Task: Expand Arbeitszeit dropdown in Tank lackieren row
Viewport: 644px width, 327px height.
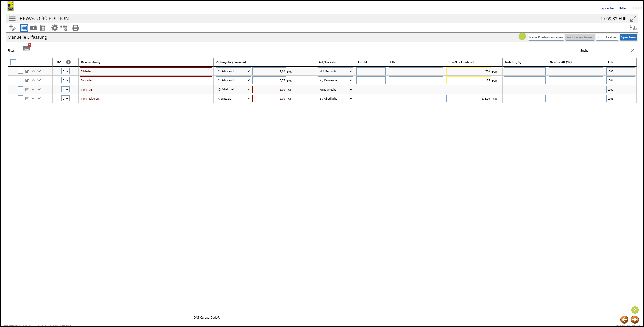Action: [233, 99]
